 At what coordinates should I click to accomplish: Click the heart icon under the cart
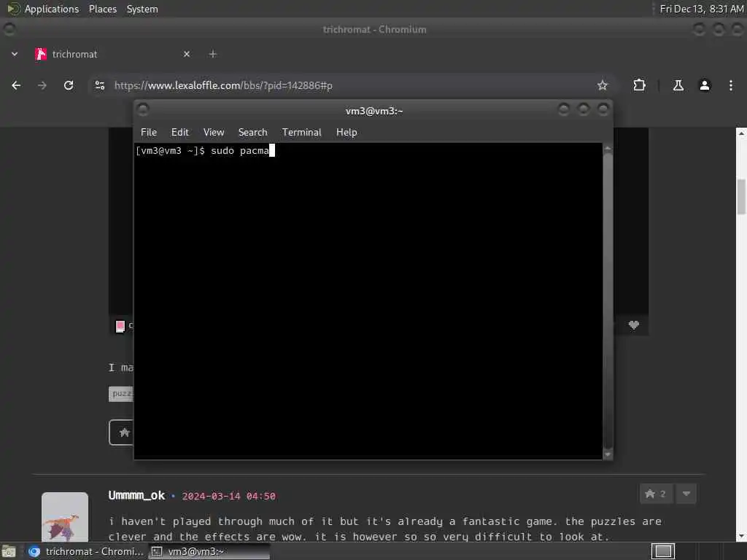tap(634, 325)
